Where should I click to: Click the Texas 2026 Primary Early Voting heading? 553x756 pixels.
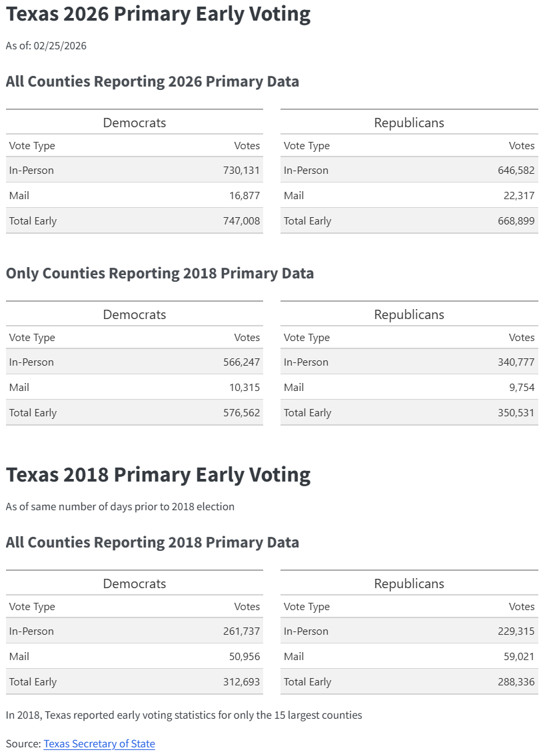point(158,14)
